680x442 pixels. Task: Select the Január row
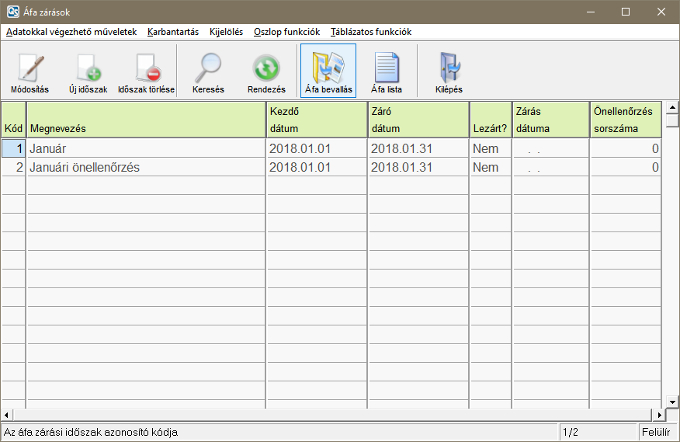[x=145, y=148]
